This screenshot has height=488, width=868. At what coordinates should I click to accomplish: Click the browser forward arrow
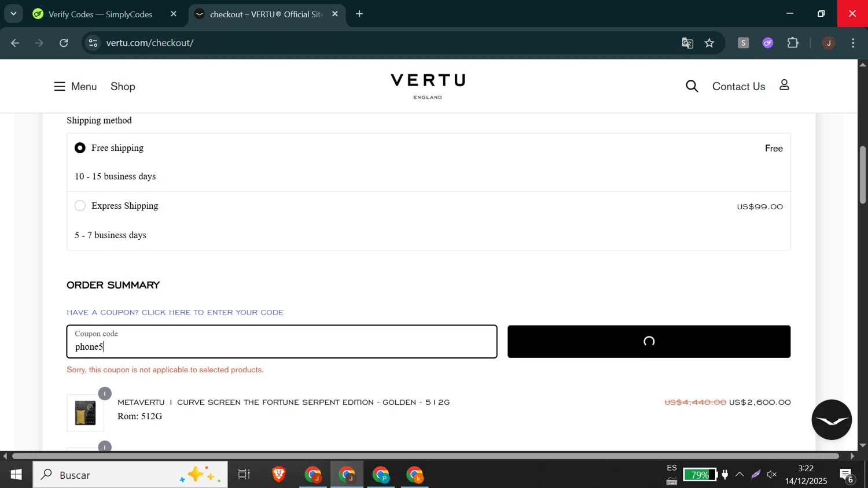[39, 43]
